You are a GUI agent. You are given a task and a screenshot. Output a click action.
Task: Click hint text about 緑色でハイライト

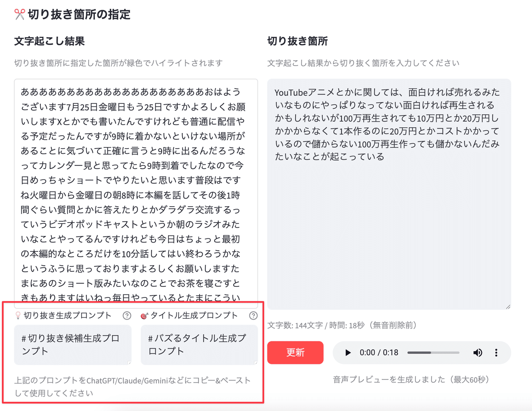(x=118, y=63)
